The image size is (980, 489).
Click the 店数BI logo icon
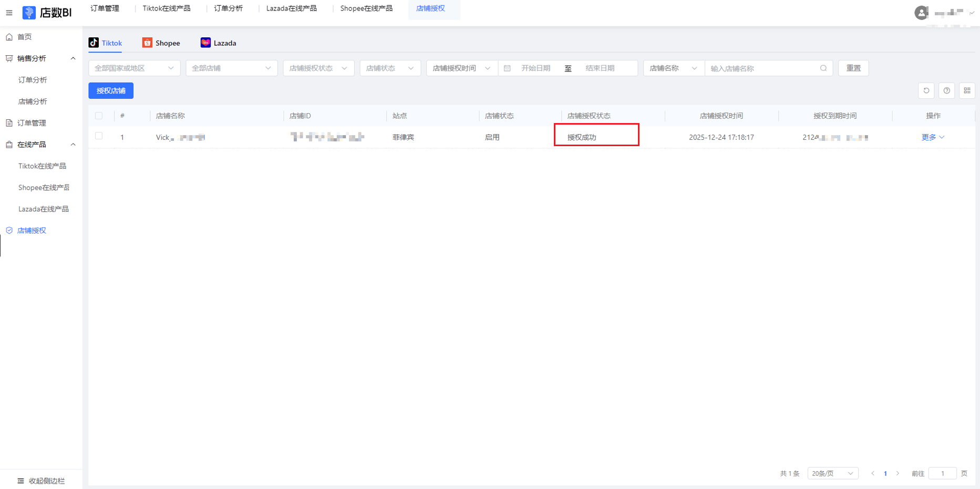tap(29, 13)
